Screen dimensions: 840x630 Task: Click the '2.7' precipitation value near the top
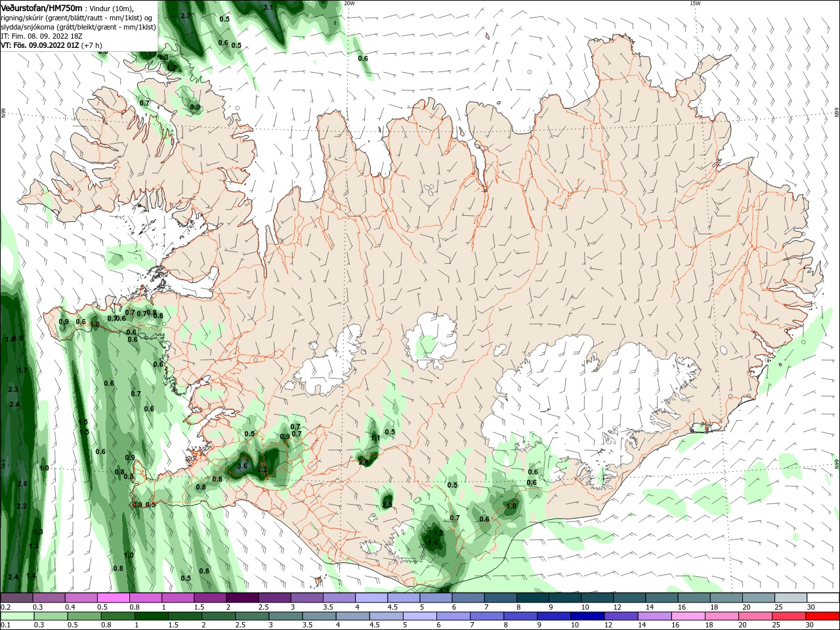[x=186, y=16]
